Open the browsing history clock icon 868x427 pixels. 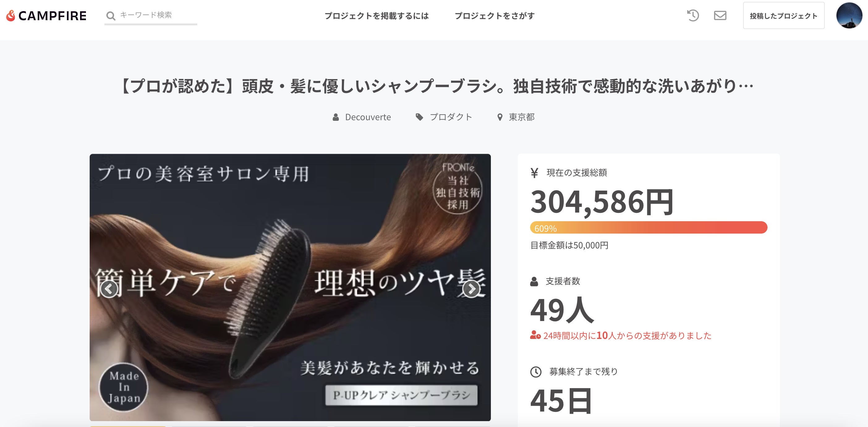pyautogui.click(x=693, y=15)
